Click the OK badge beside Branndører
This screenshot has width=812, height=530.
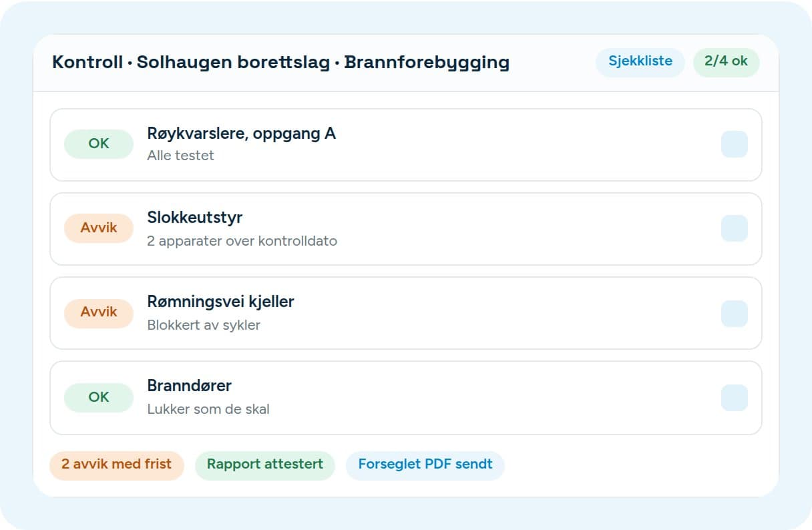(x=99, y=397)
